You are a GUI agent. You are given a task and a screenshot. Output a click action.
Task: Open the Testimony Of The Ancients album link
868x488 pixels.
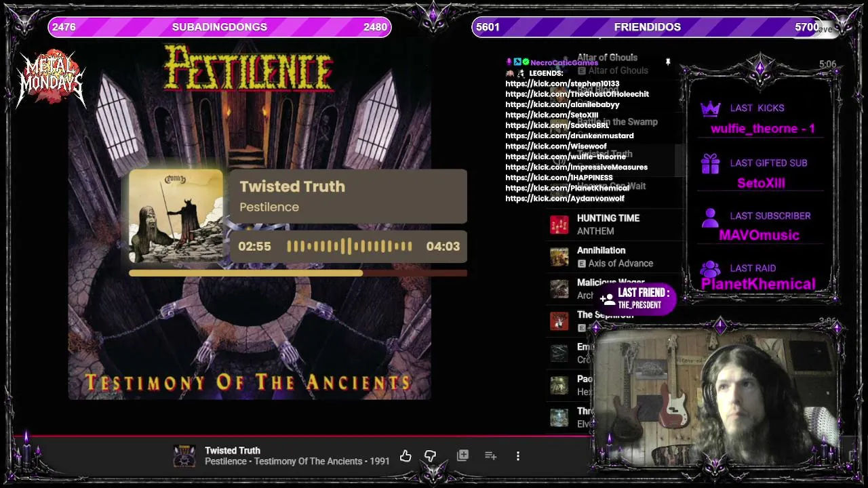tap(309, 462)
